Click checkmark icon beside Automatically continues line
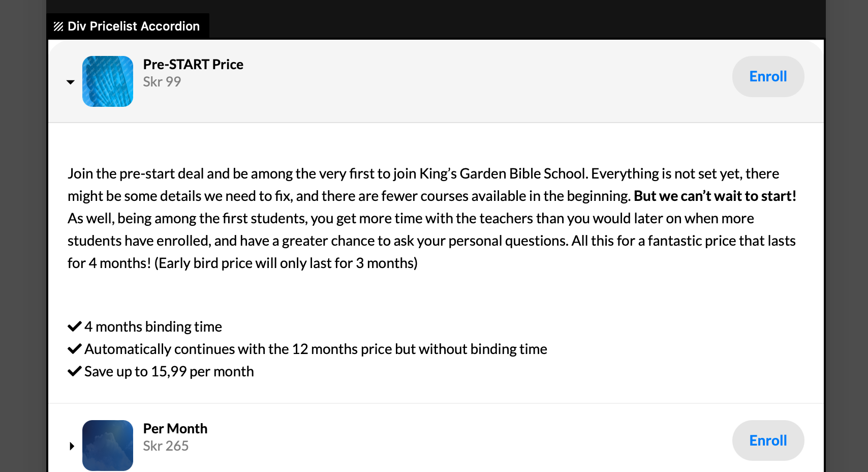868x472 pixels. click(75, 349)
